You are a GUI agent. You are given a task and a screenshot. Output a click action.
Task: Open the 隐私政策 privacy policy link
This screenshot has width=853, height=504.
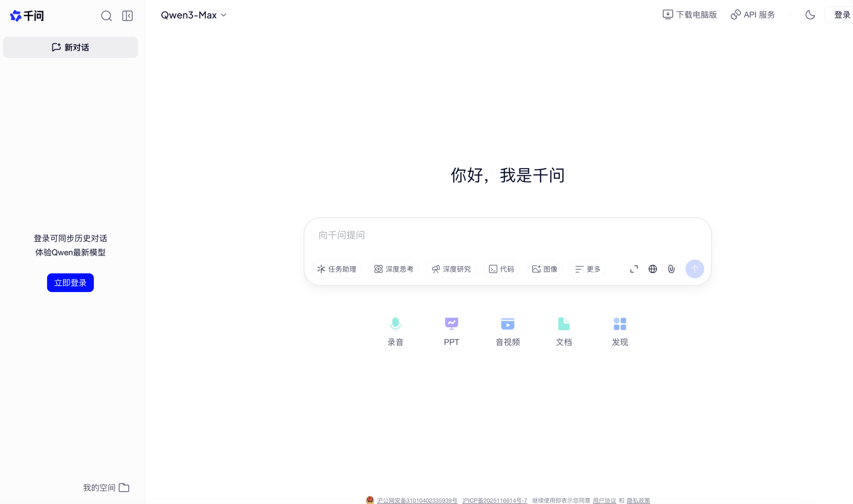click(638, 500)
